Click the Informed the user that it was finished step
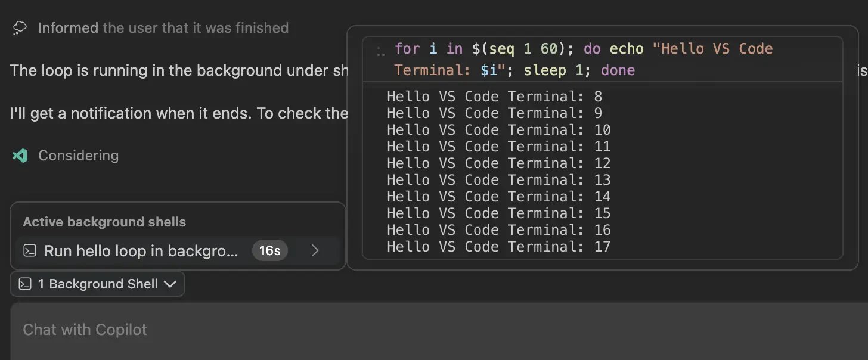The width and height of the screenshot is (868, 360). pyautogui.click(x=163, y=28)
